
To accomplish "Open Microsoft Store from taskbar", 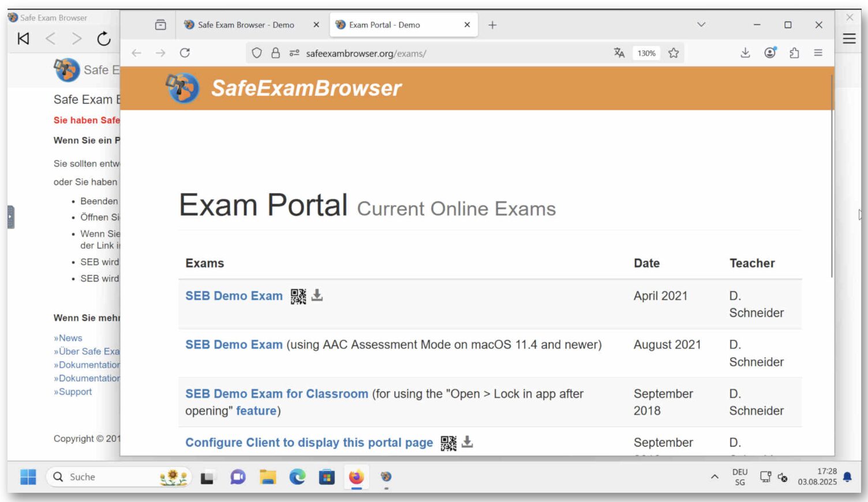I will pyautogui.click(x=327, y=477).
